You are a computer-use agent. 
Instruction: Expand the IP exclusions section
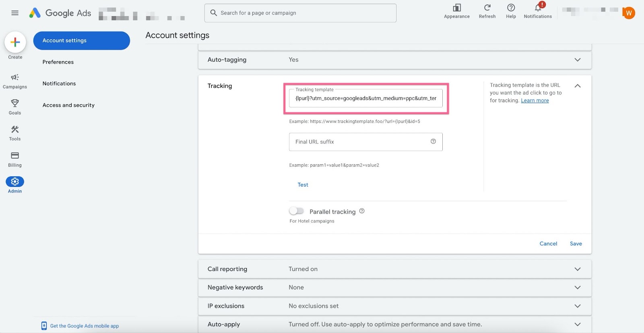coord(577,306)
